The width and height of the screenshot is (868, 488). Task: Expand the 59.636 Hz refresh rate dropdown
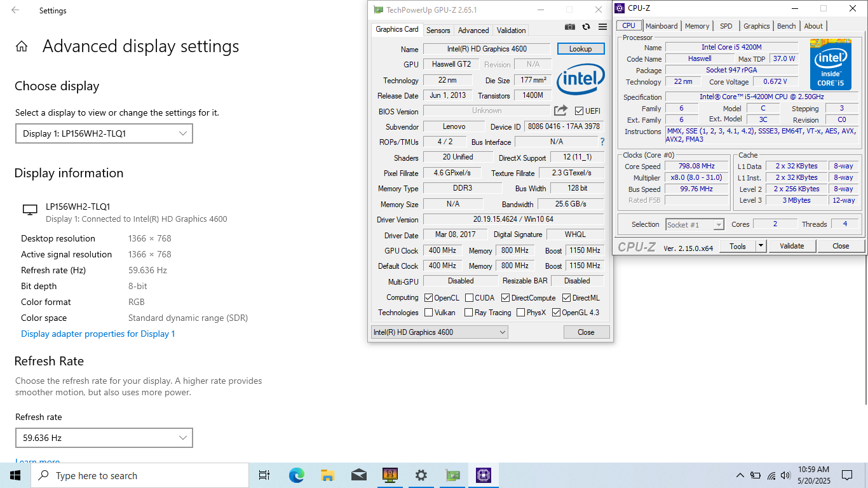click(x=104, y=438)
